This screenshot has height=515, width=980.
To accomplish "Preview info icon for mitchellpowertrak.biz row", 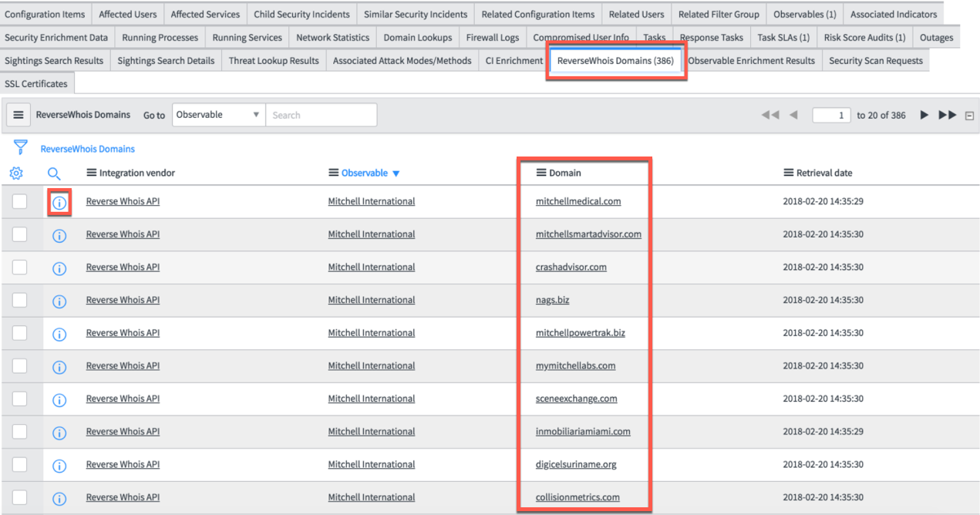I will [59, 335].
